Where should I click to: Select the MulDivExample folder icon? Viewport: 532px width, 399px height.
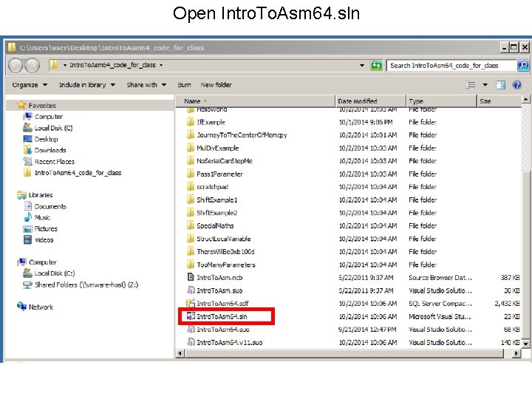[191, 148]
